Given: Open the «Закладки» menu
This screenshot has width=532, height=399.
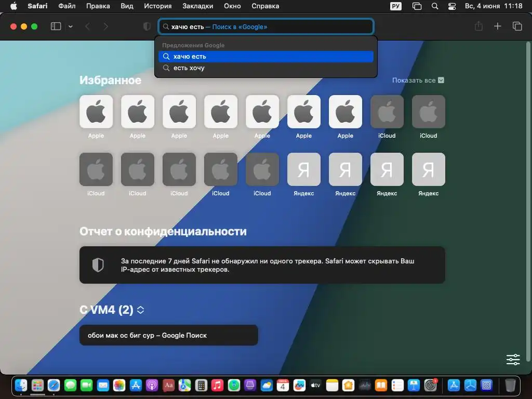Looking at the screenshot, I should (x=198, y=6).
